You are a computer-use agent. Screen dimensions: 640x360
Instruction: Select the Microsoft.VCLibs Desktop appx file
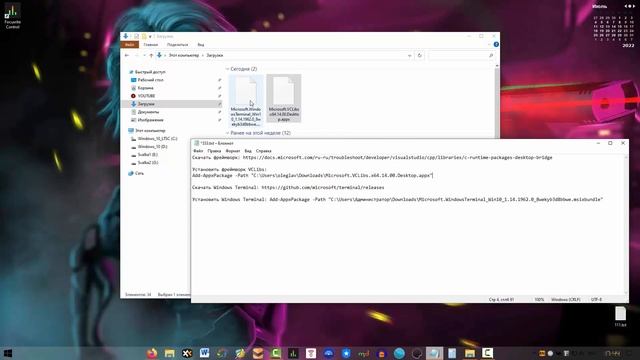[284, 98]
